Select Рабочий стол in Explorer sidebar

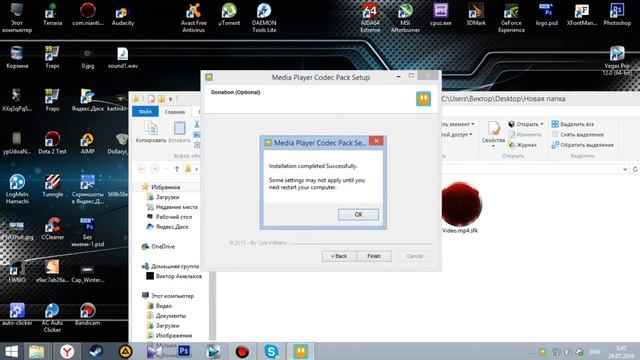[x=169, y=217]
